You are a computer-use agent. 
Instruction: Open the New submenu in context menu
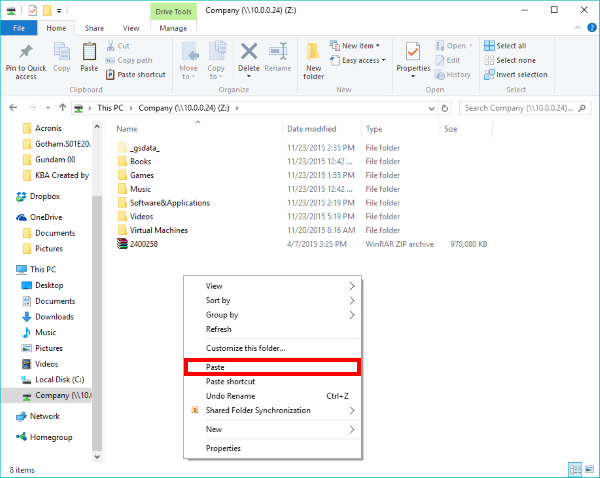pyautogui.click(x=272, y=429)
